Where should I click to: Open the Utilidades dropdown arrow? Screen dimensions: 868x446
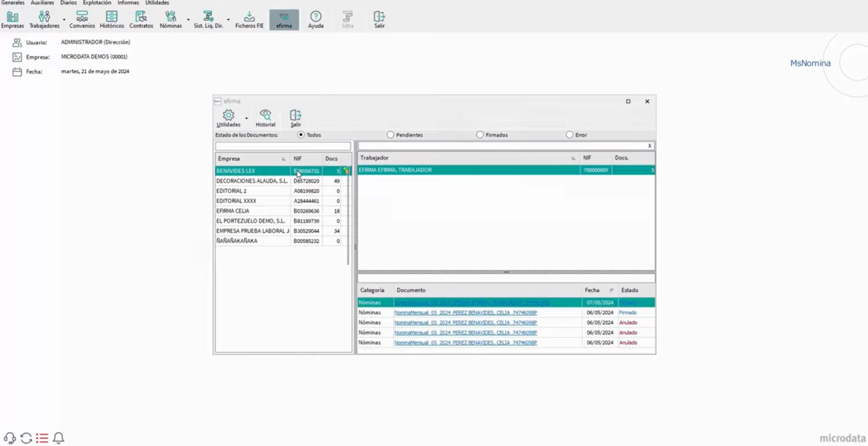click(245, 118)
